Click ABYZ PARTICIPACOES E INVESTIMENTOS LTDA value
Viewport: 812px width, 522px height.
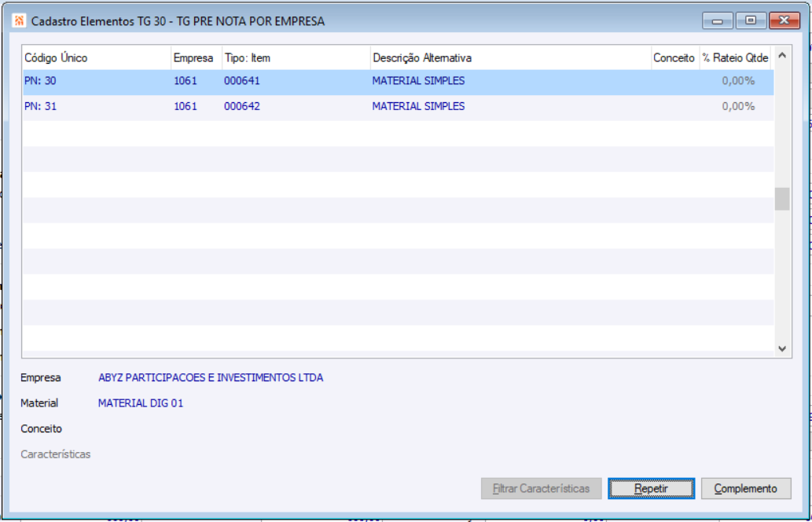tap(211, 378)
